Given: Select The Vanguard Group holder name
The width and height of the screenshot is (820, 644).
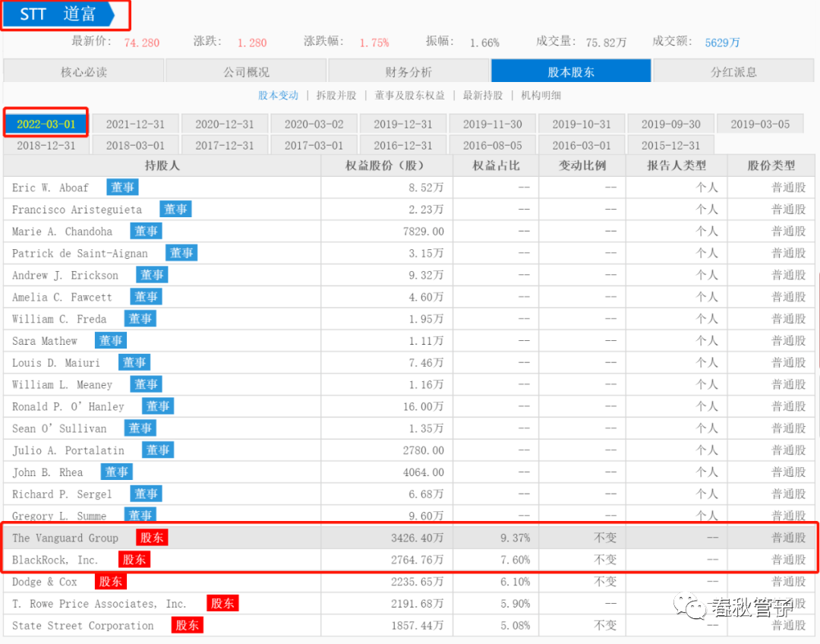Looking at the screenshot, I should click(65, 538).
